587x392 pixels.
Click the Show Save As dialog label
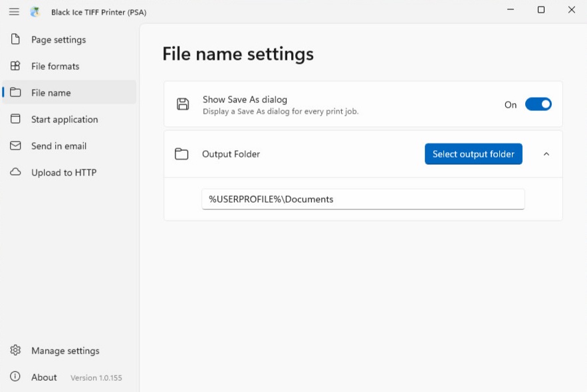pyautogui.click(x=245, y=100)
